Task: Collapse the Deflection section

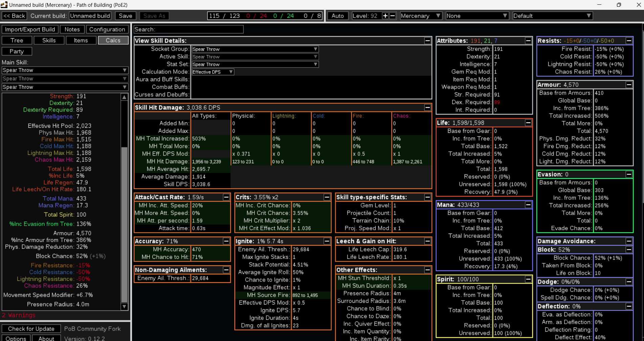Action: tap(629, 306)
